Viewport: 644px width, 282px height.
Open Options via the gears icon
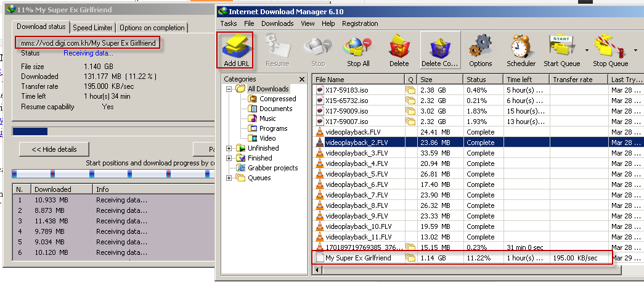coord(480,50)
